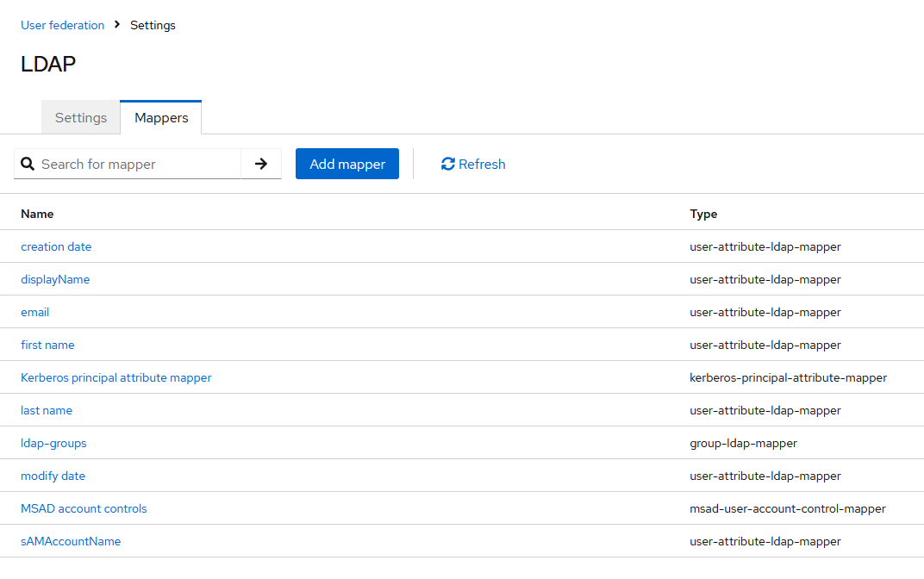Open the creation date mapper
Screen dimensions: 924x579
(x=56, y=246)
